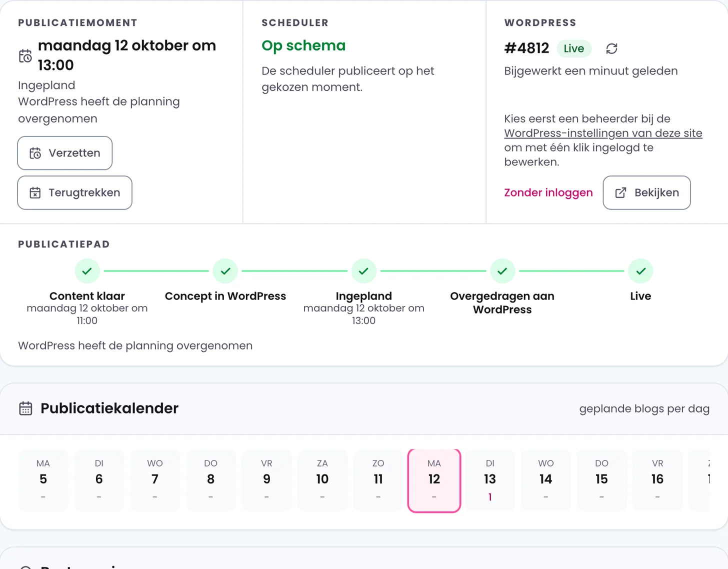
Task: Click the 'maandag 12 oktober om 13:00' heading
Action: 127,55
